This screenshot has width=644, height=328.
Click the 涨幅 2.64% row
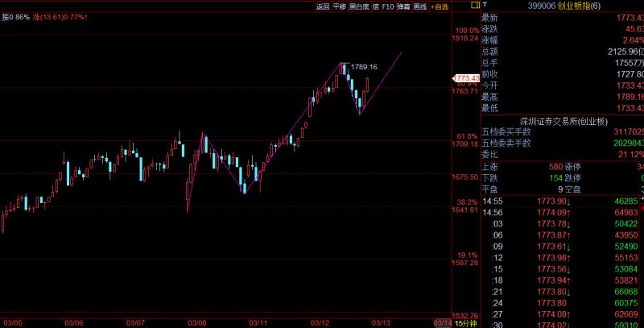(x=563, y=40)
